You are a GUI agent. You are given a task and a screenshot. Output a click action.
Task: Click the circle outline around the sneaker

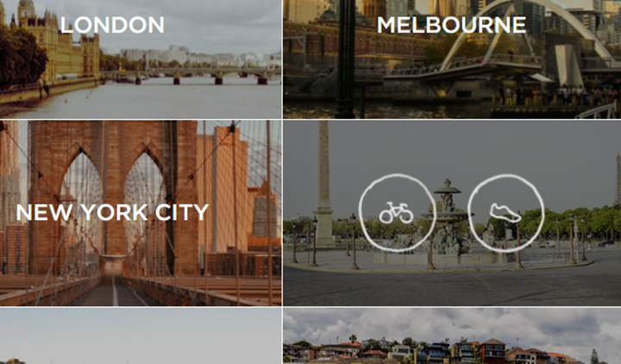tap(506, 213)
